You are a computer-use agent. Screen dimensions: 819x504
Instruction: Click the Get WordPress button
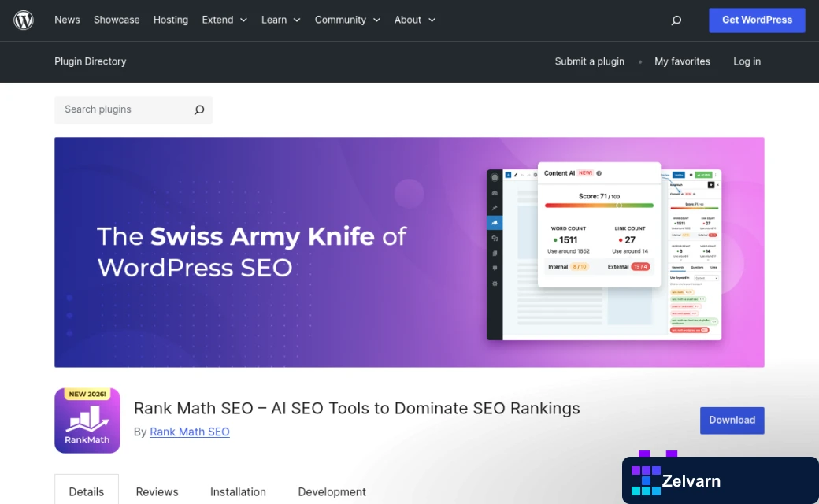(757, 20)
